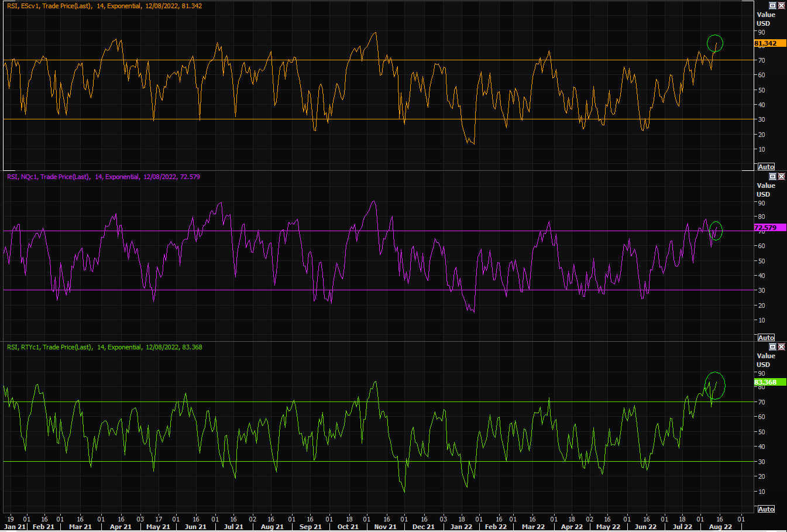Toggle Auto scaling on the ESc1 panel
Viewport: 787px width, 532px height.
click(x=766, y=167)
